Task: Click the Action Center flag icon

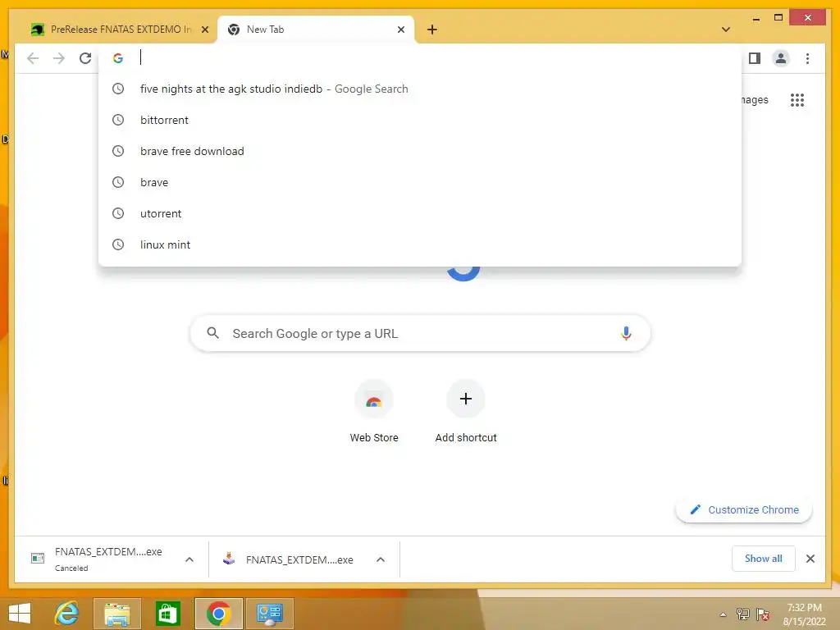Action: (x=763, y=614)
